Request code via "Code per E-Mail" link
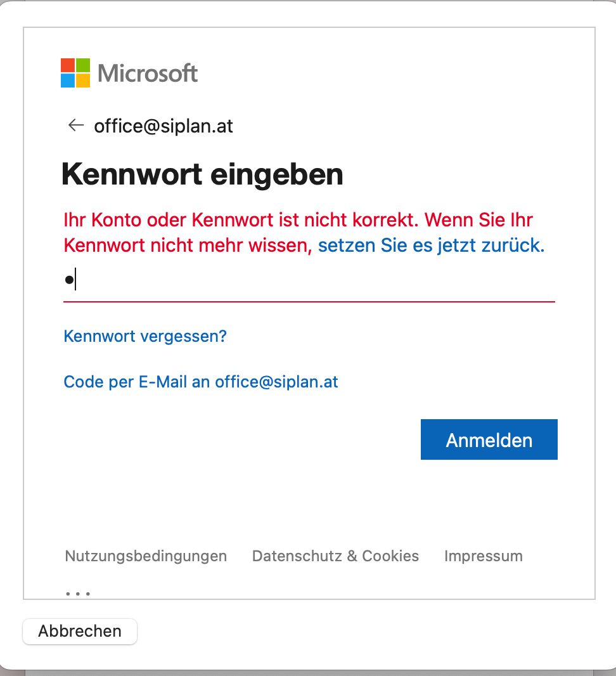 click(201, 382)
